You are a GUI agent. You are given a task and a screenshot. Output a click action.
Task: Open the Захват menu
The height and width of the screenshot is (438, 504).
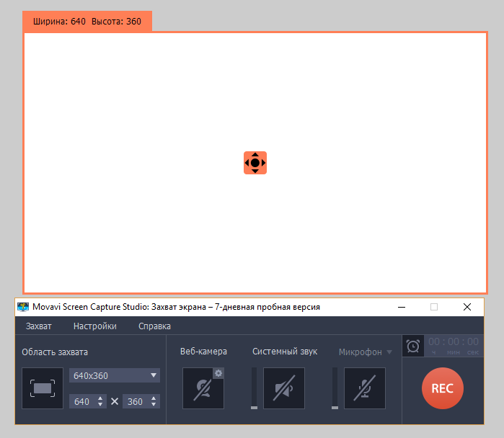click(x=38, y=326)
